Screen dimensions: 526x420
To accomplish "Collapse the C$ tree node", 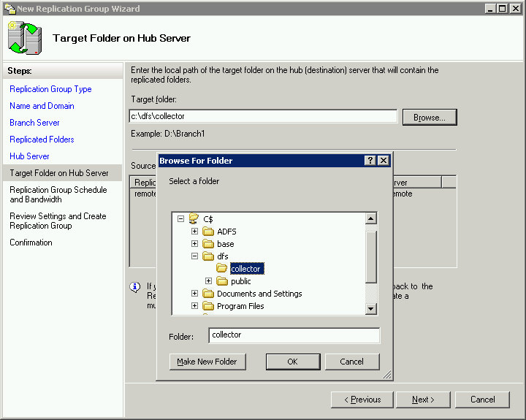I will pyautogui.click(x=181, y=218).
